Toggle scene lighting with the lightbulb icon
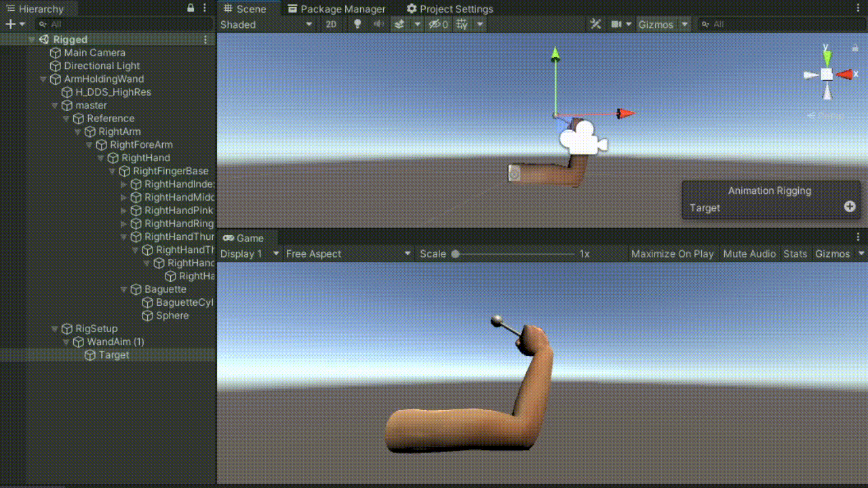The height and width of the screenshot is (488, 868). (x=358, y=24)
